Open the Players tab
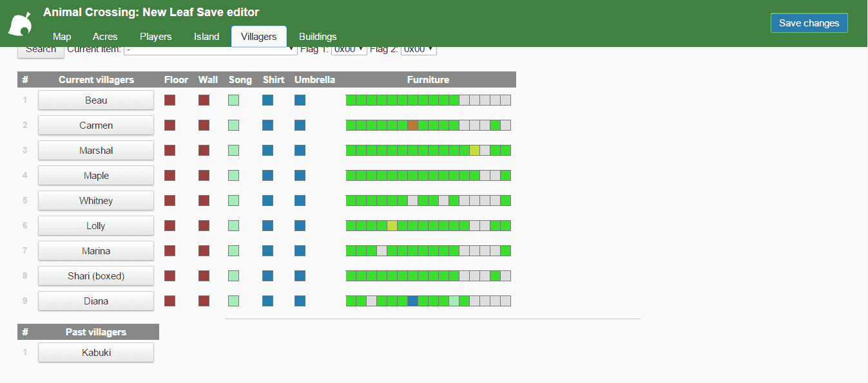868x383 pixels. pyautogui.click(x=156, y=37)
